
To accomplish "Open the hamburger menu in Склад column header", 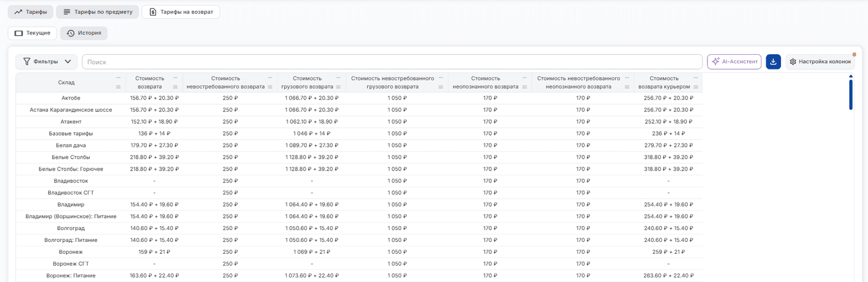I will 118,87.
